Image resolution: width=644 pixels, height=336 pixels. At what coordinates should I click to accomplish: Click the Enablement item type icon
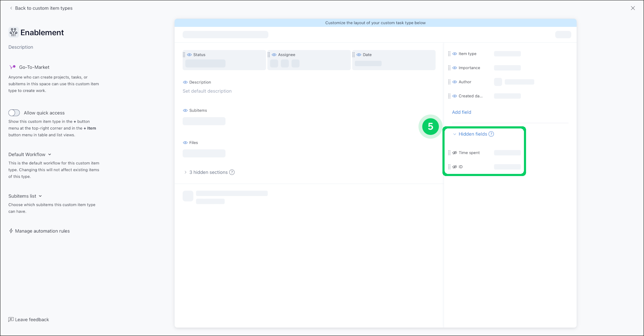point(13,33)
